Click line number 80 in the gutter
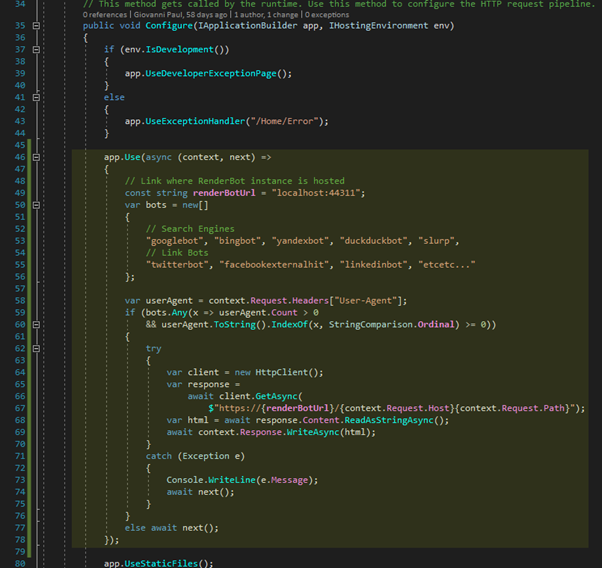This screenshot has width=602, height=568. pyautogui.click(x=20, y=563)
